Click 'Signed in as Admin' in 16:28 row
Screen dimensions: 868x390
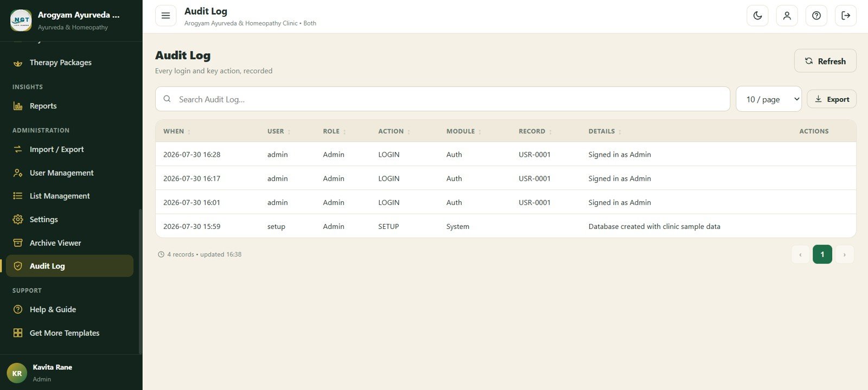(620, 155)
